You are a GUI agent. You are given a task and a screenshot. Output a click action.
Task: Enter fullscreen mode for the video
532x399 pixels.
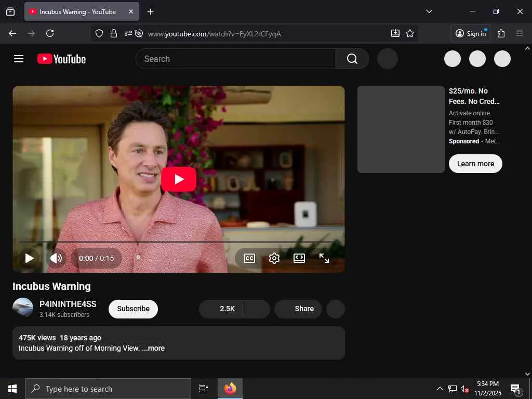click(x=324, y=258)
